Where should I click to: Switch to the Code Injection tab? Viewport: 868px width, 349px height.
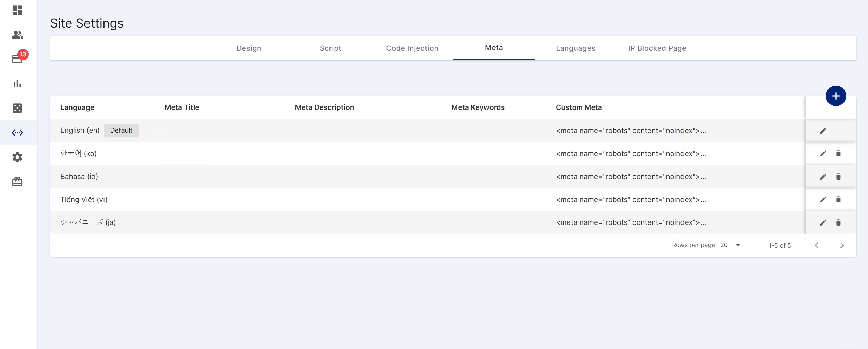(412, 48)
